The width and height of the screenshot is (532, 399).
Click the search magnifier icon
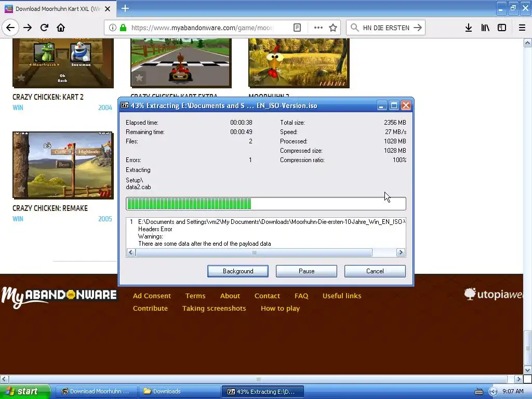pyautogui.click(x=354, y=28)
